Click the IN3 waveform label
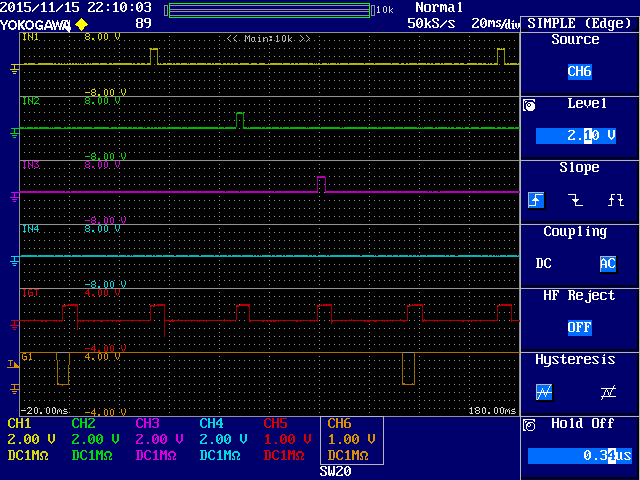Screen dimensions: 640x480 click(x=31, y=165)
